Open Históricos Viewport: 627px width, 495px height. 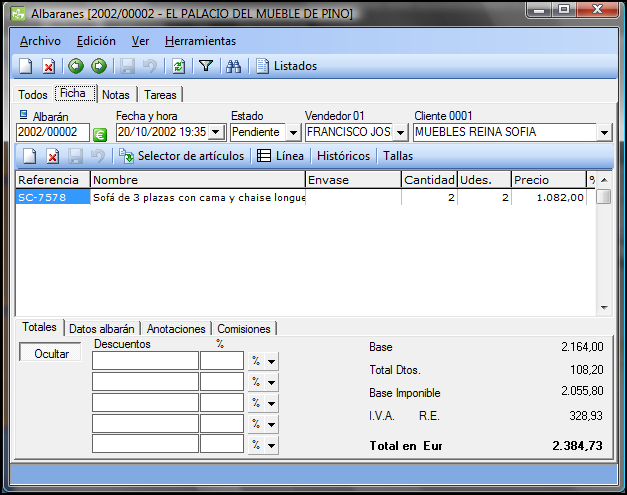[x=343, y=156]
